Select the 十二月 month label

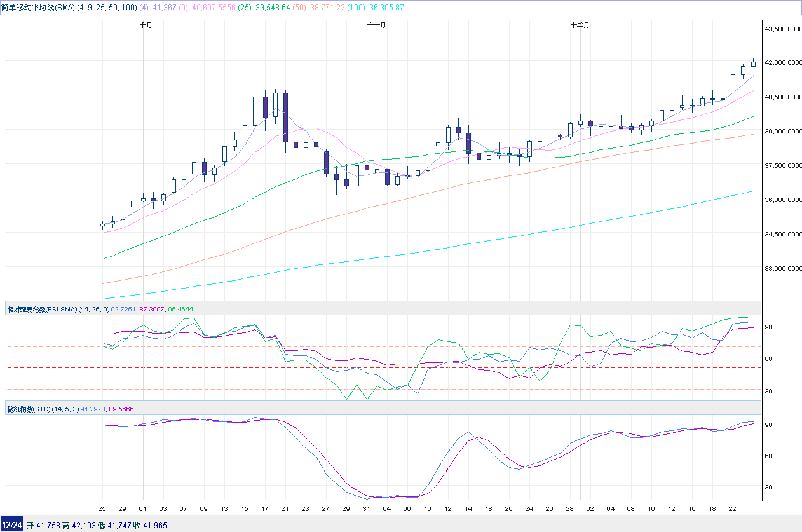[580, 25]
